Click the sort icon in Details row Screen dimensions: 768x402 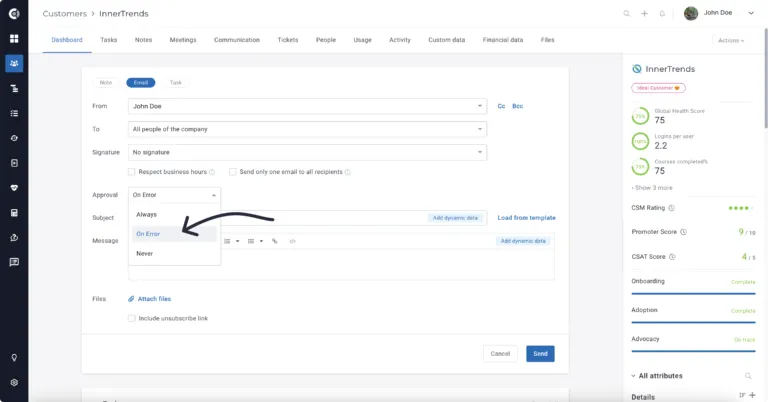(x=742, y=395)
